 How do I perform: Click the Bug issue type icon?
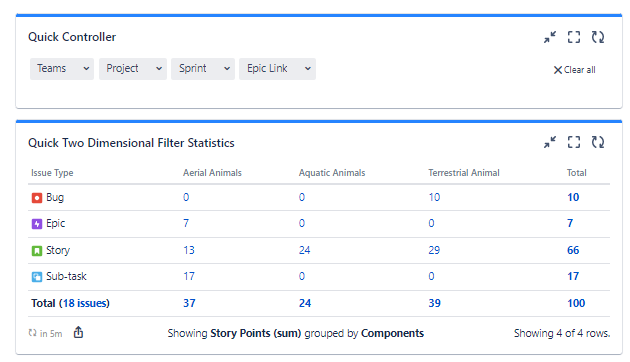pyautogui.click(x=37, y=198)
